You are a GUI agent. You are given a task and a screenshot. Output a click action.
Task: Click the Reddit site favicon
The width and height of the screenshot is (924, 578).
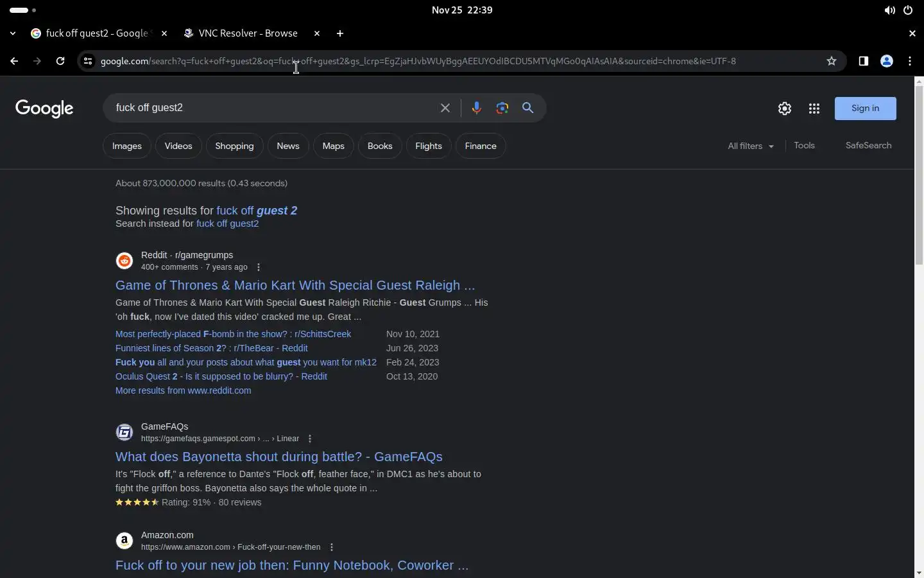point(124,261)
